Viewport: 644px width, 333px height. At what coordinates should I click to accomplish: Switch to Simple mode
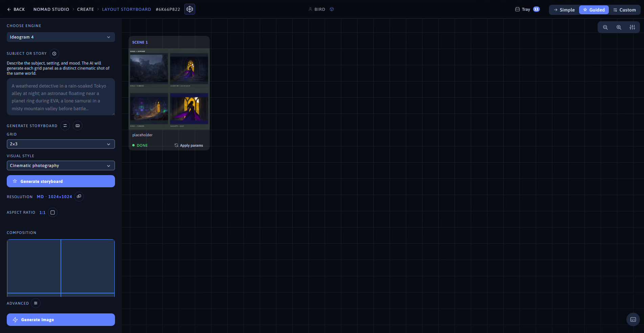564,10
